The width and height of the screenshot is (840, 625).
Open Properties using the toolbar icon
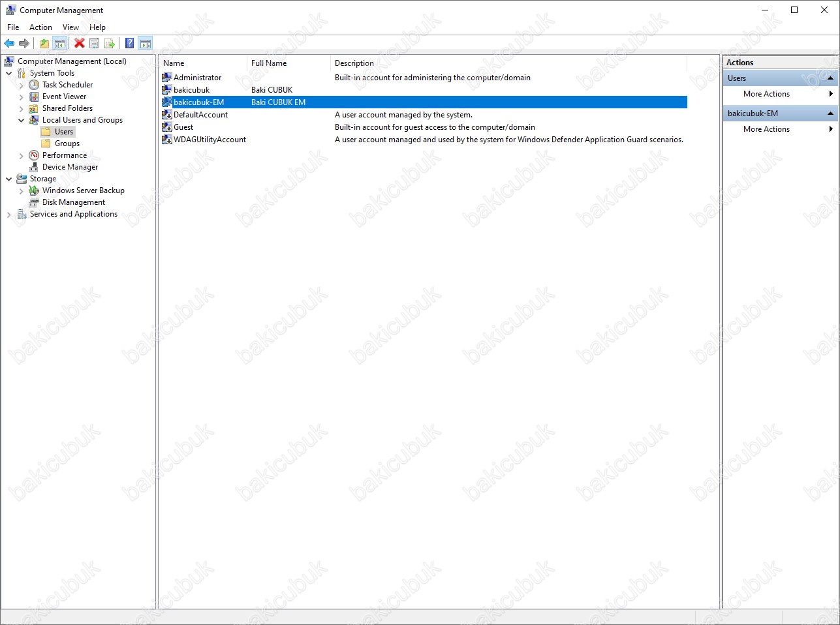coord(95,44)
